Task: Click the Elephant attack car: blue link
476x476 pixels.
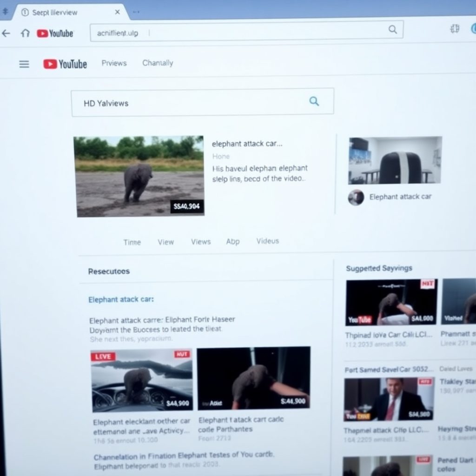Action: (121, 299)
